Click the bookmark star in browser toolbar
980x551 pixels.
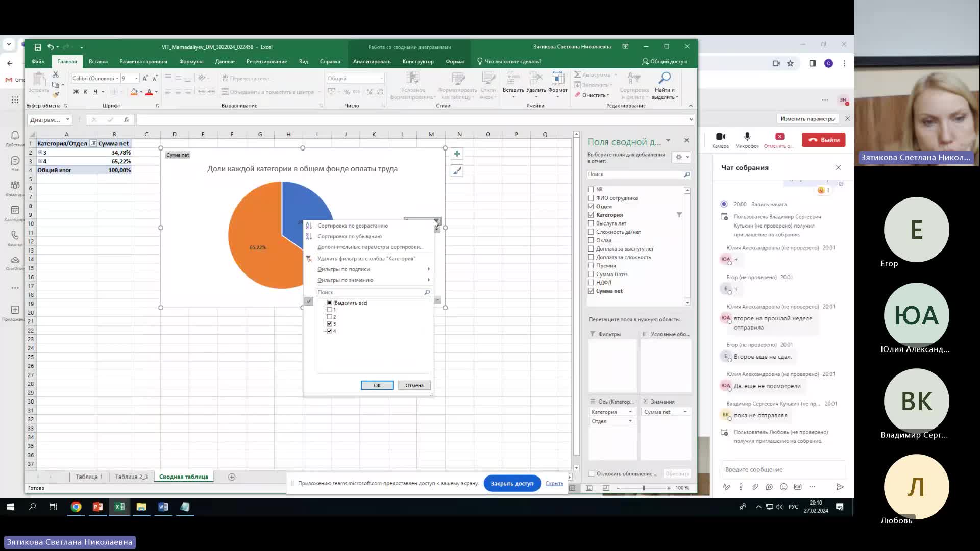[790, 63]
